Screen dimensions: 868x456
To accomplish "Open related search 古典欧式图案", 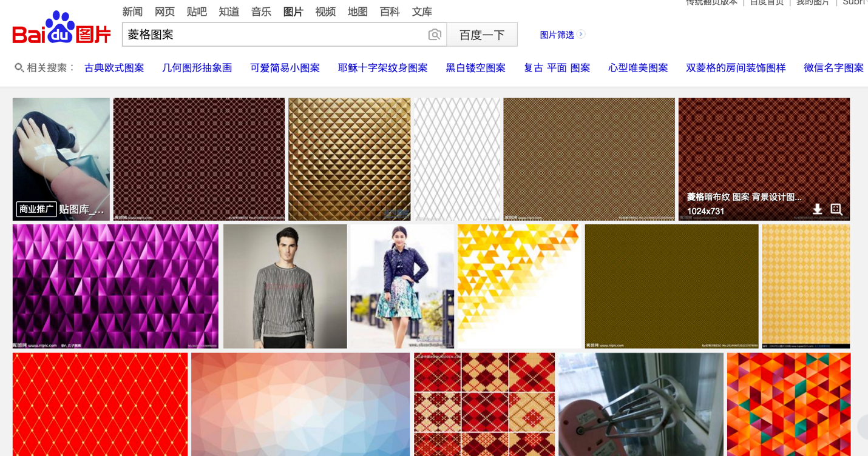I will (x=114, y=68).
